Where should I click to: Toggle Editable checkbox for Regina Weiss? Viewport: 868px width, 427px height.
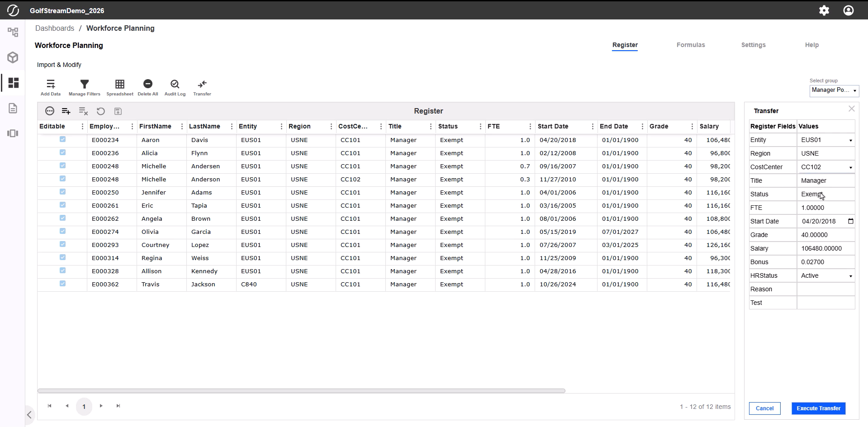(62, 257)
